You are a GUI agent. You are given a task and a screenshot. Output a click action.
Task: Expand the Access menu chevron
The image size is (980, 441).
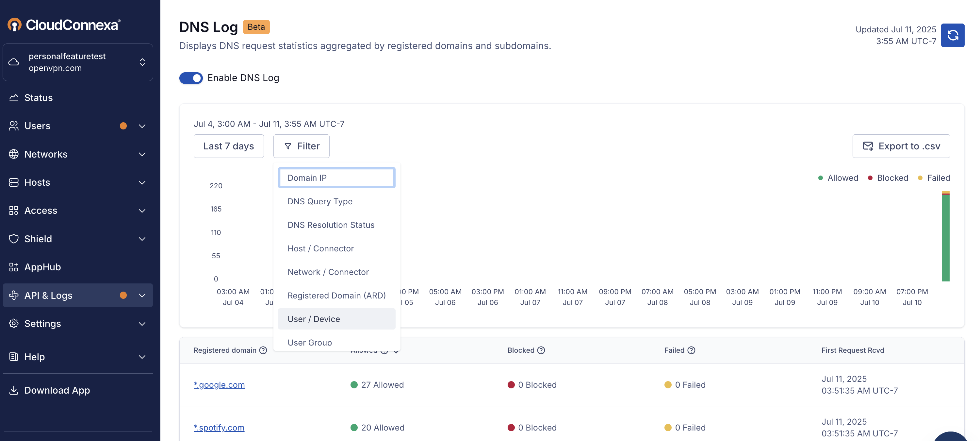click(x=142, y=210)
